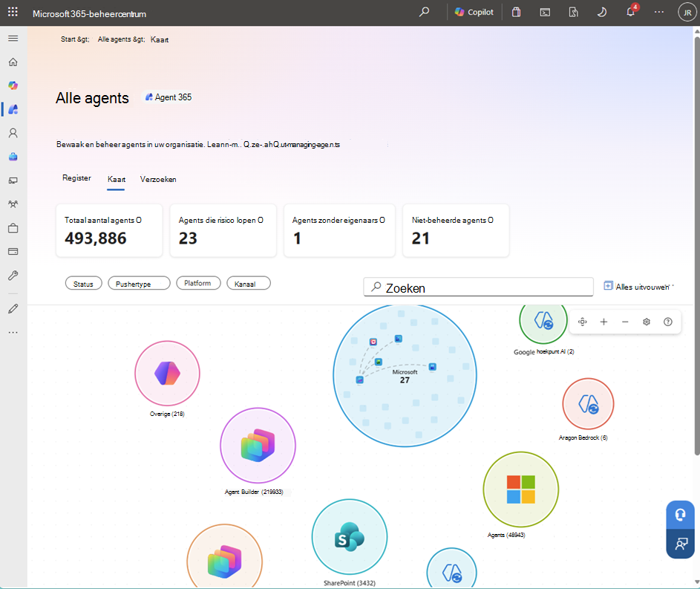Image resolution: width=700 pixels, height=589 pixels.
Task: Open the briefcase icon in sidebar
Action: pos(13,157)
